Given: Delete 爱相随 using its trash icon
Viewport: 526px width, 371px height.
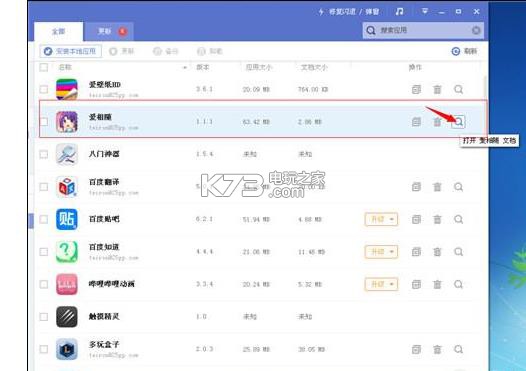Looking at the screenshot, I should [x=437, y=122].
